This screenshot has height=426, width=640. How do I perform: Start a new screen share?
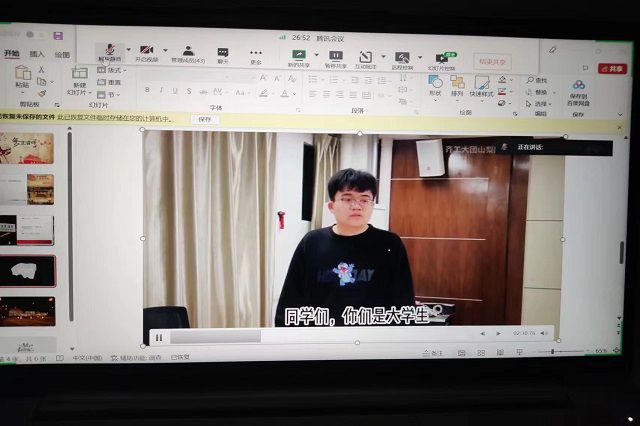[x=298, y=56]
